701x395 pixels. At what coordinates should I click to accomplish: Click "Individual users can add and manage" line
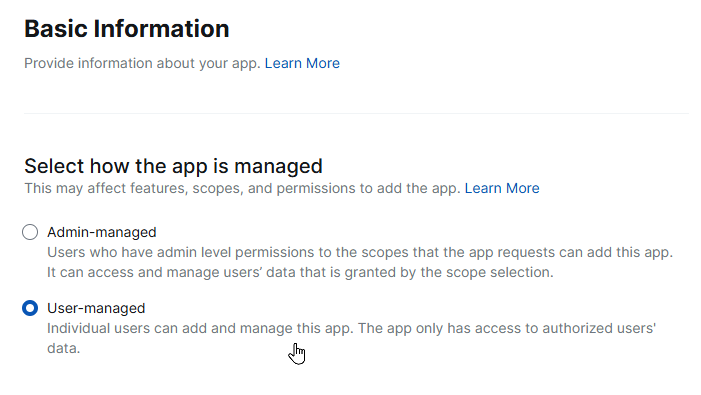351,328
